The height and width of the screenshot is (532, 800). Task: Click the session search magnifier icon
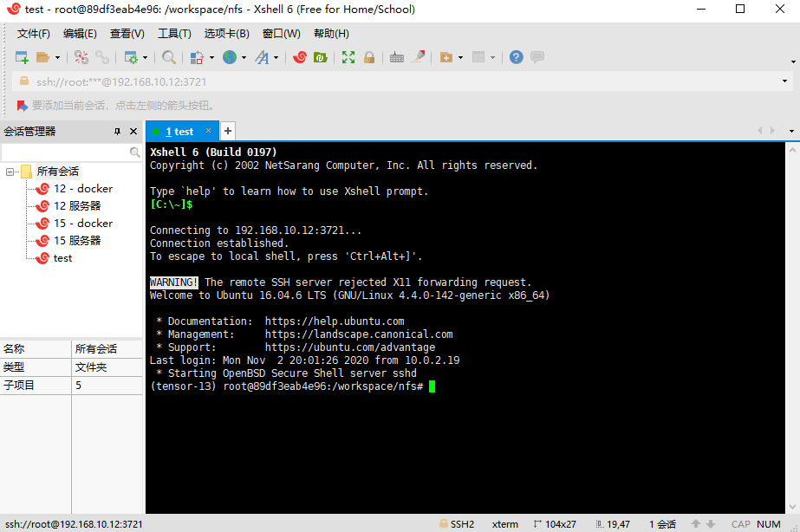pos(134,152)
